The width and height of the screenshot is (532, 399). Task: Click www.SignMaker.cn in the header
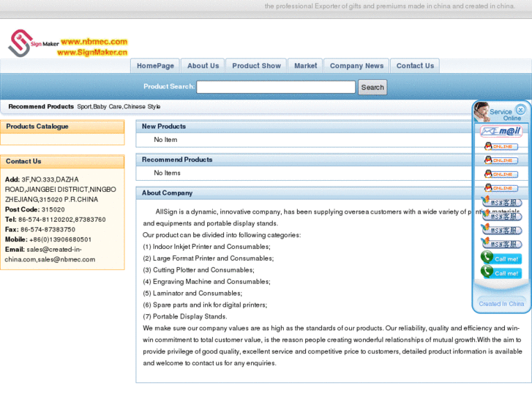(x=92, y=52)
